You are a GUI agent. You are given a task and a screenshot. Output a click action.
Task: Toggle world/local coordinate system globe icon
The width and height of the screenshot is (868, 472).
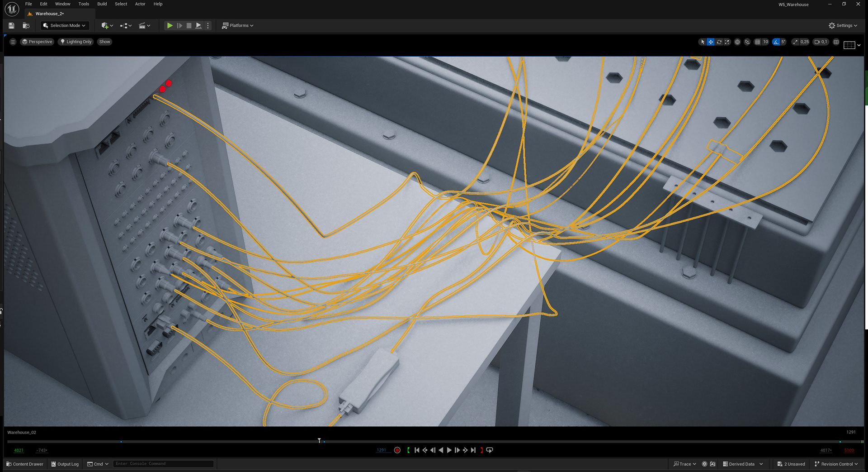pyautogui.click(x=737, y=42)
